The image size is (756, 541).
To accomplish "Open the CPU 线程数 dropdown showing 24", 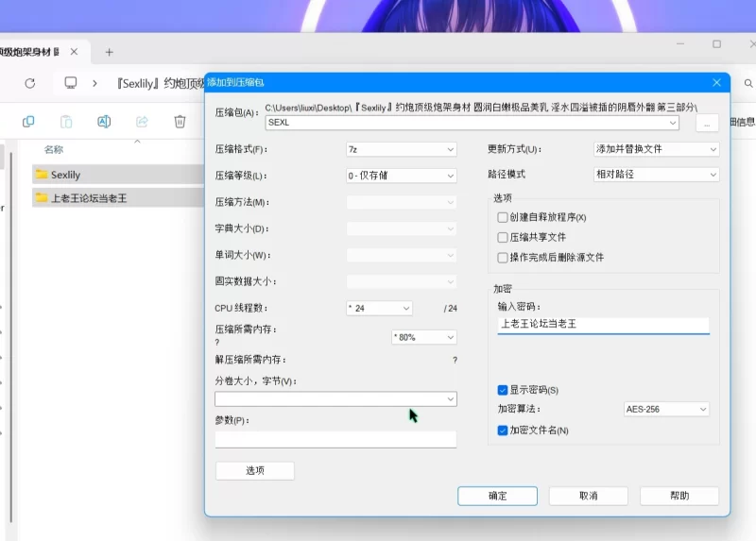I will pyautogui.click(x=379, y=309).
